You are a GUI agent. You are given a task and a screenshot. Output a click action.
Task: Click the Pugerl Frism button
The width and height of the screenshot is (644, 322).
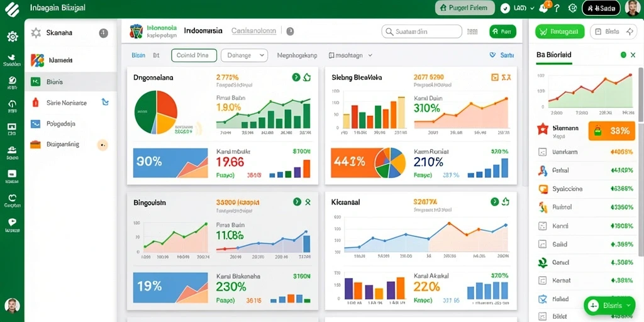pyautogui.click(x=464, y=8)
